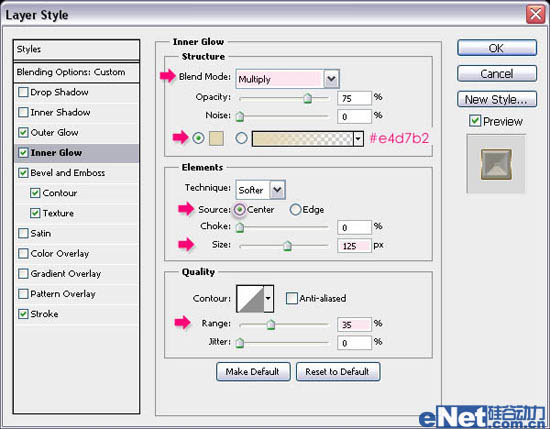Click the layer style preview thumbnail
Viewport: 550px width, 429px height.
496,164
